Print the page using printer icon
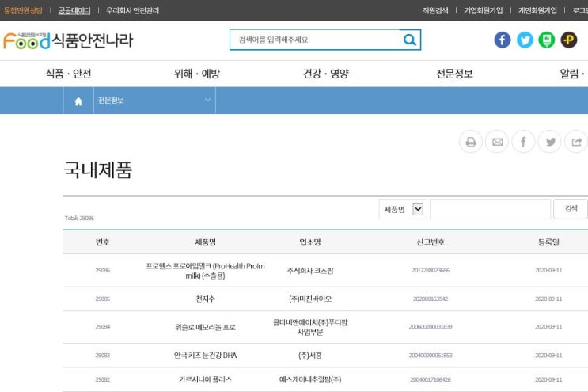Image resolution: width=588 pixels, height=392 pixels. [x=471, y=142]
